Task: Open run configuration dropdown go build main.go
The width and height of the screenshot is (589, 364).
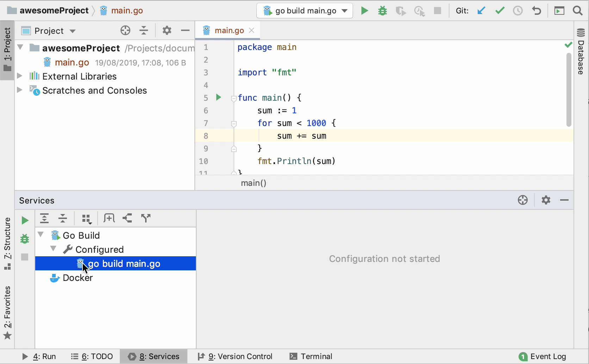Action: (305, 11)
